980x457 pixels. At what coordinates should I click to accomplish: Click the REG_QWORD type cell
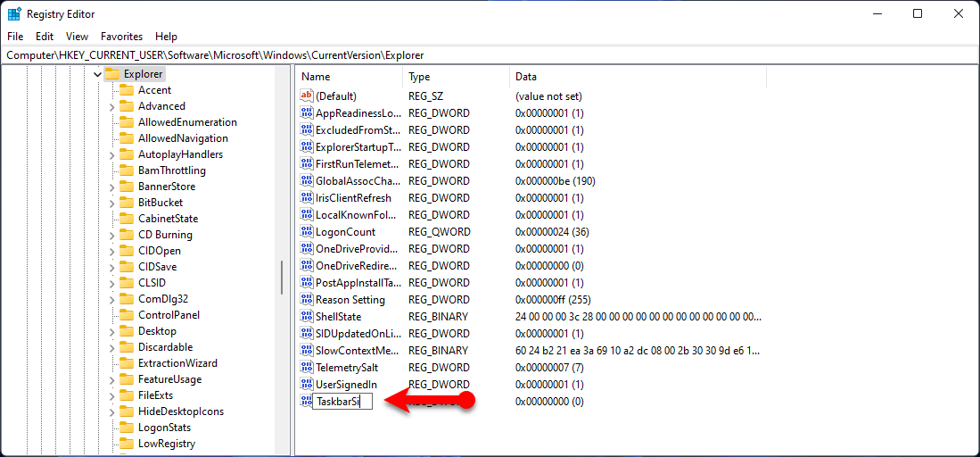[x=440, y=232]
